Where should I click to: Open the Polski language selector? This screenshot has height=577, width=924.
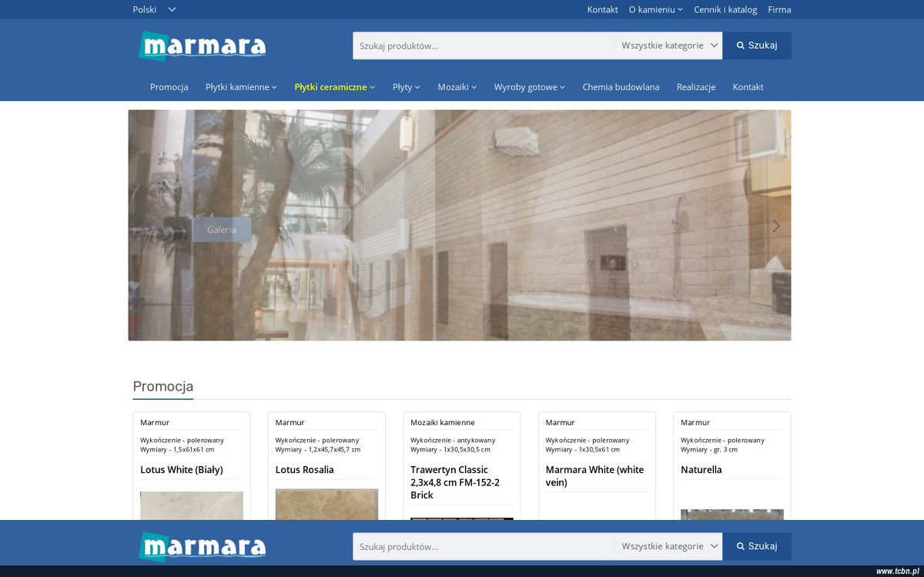pos(154,9)
